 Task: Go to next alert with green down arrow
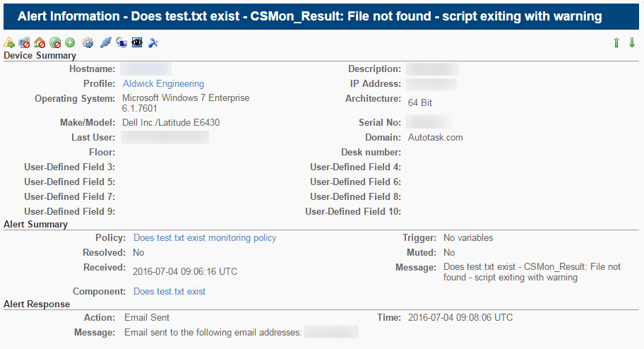click(632, 42)
